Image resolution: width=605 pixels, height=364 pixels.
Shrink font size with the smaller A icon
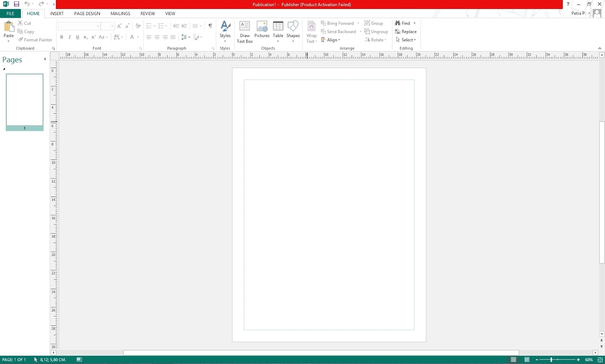(127, 26)
